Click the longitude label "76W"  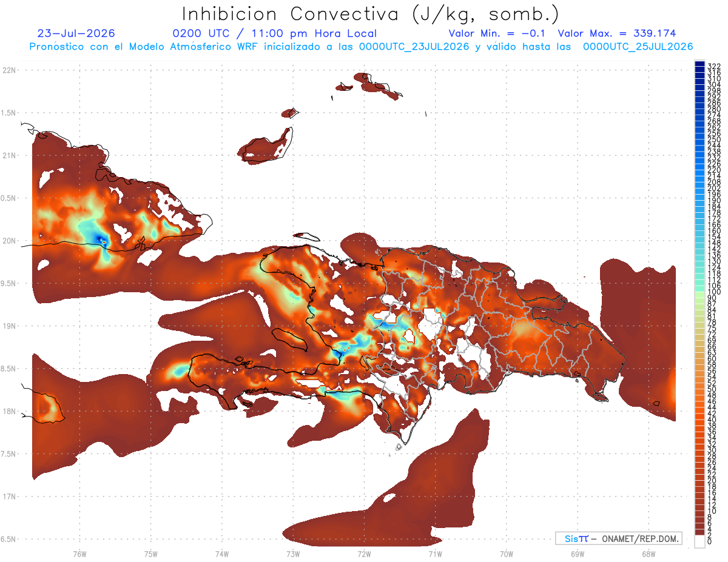coord(79,554)
